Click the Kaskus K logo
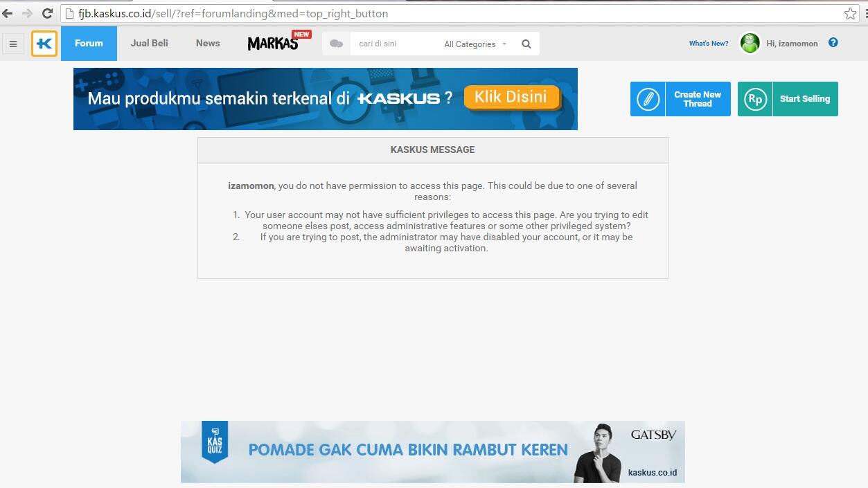This screenshot has width=868, height=488. pos(44,44)
